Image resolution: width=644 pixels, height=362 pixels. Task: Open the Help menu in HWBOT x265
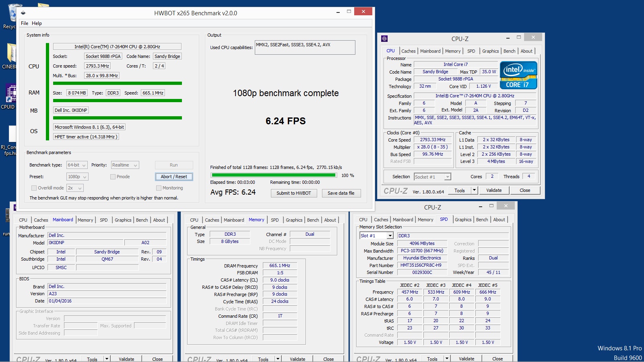pos(37,23)
